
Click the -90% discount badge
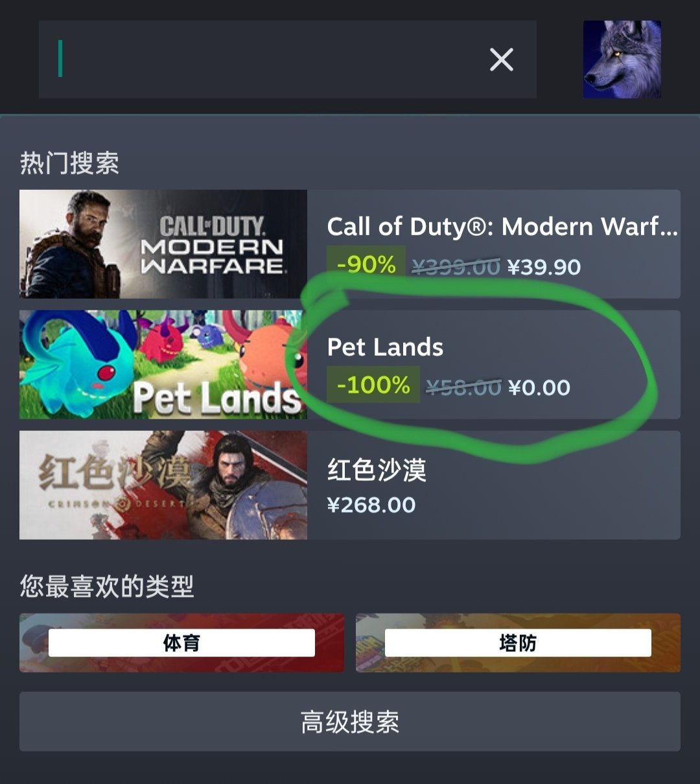tap(366, 264)
